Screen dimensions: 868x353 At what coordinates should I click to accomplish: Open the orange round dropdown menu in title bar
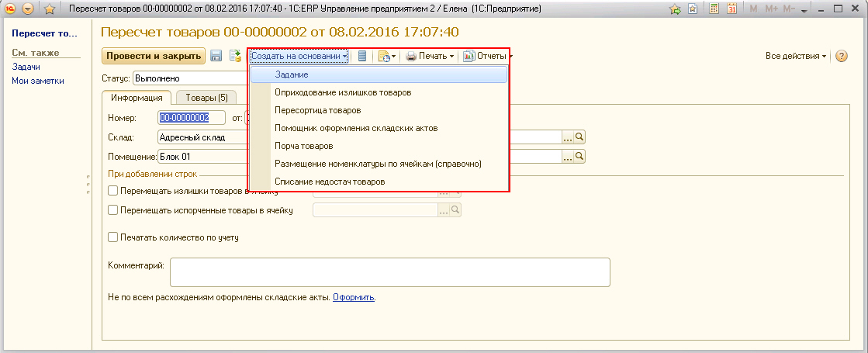[x=28, y=9]
